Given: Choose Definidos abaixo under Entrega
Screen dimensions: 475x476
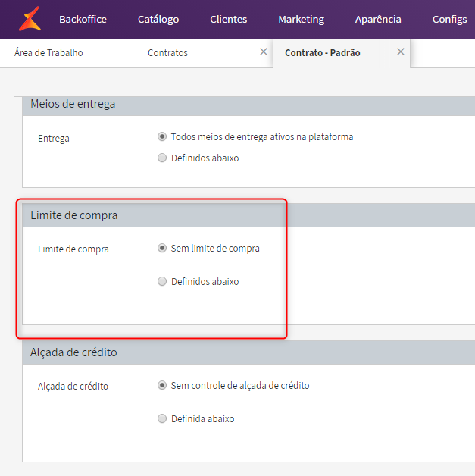Looking at the screenshot, I should coord(162,158).
